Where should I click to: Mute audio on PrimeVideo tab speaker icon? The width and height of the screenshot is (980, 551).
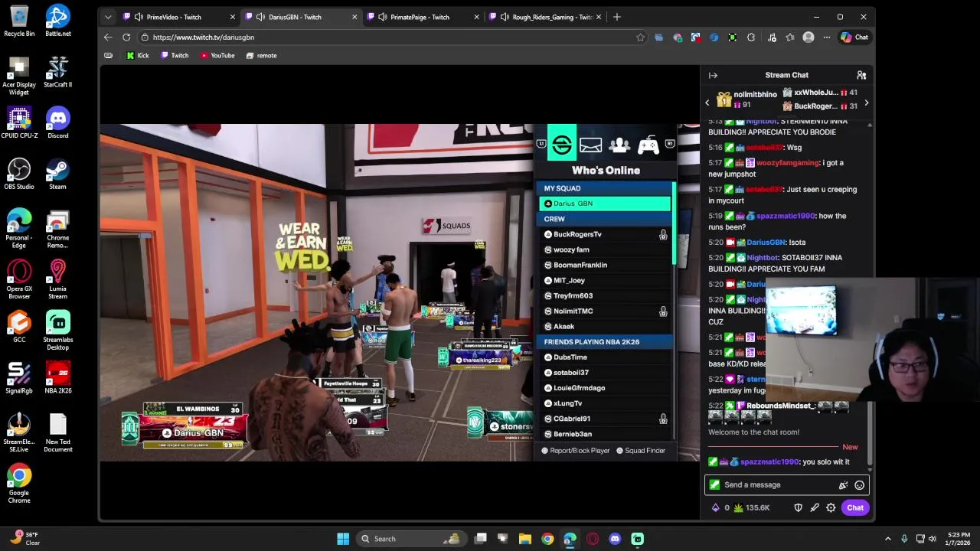[139, 17]
